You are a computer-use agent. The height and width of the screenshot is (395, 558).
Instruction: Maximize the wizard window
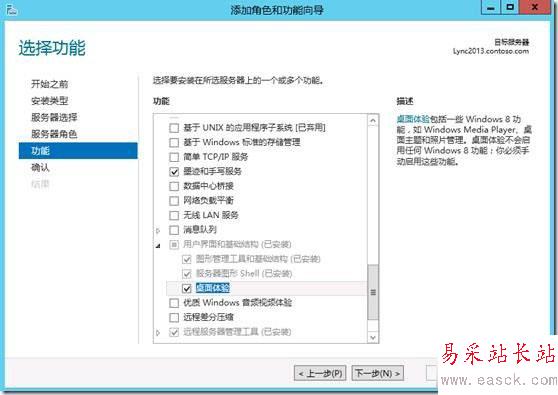click(510, 8)
